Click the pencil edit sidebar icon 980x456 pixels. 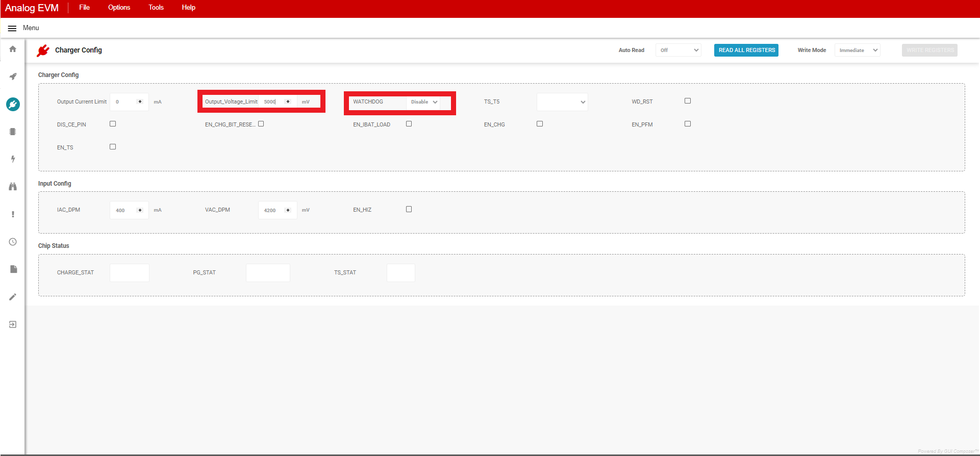(13, 297)
